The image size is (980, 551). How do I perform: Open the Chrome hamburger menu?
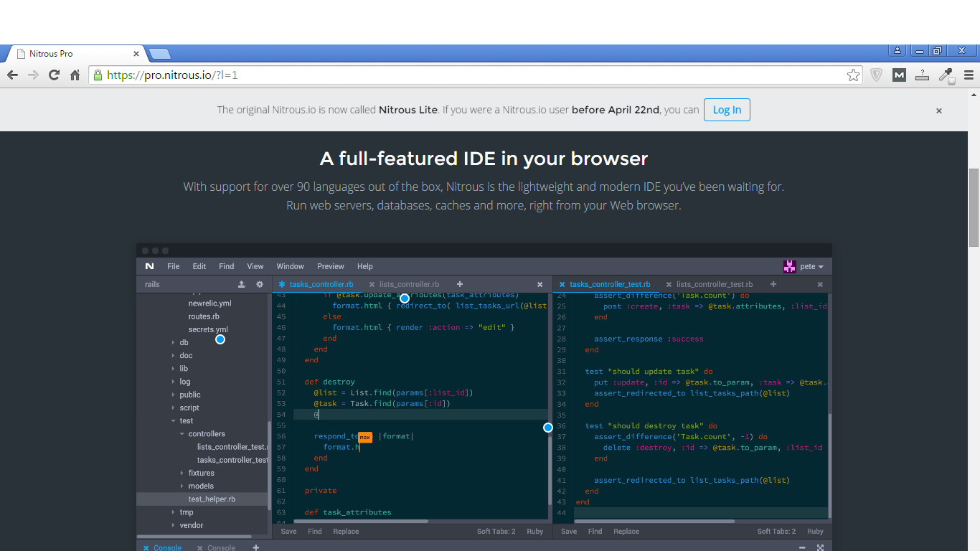coord(969,75)
